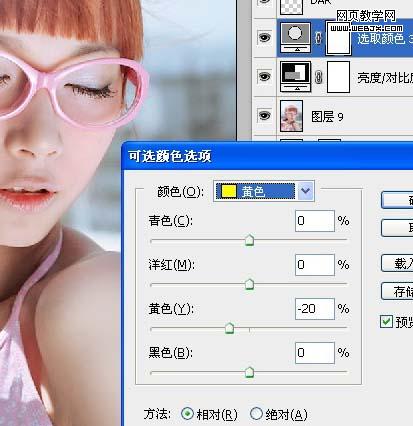This screenshot has height=426, width=413.
Task: Select the 亮度/对比度 adjustment icon
Action: [x=296, y=76]
